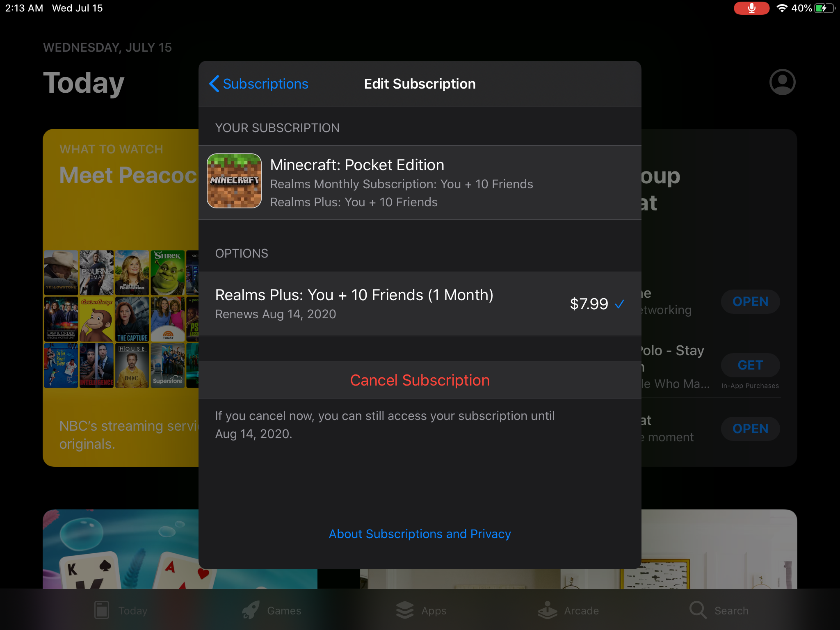The width and height of the screenshot is (840, 630).
Task: Tap the Curious George poster
Action: (x=96, y=319)
